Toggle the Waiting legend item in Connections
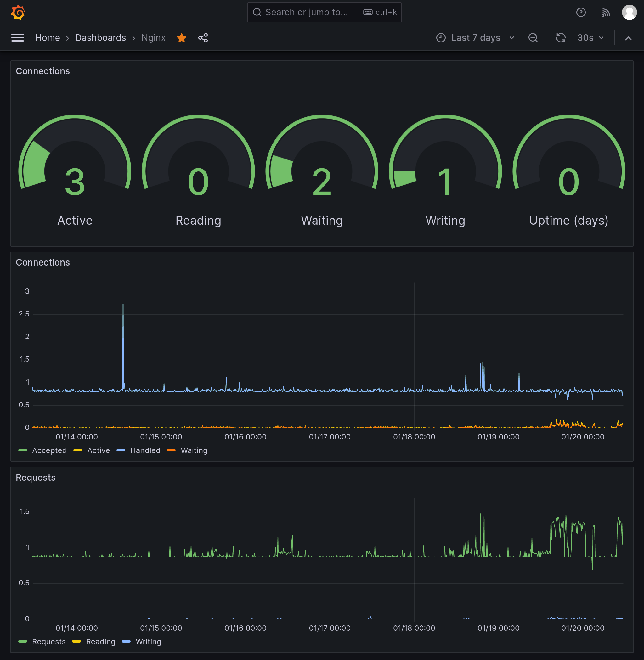The height and width of the screenshot is (660, 644). tap(194, 450)
